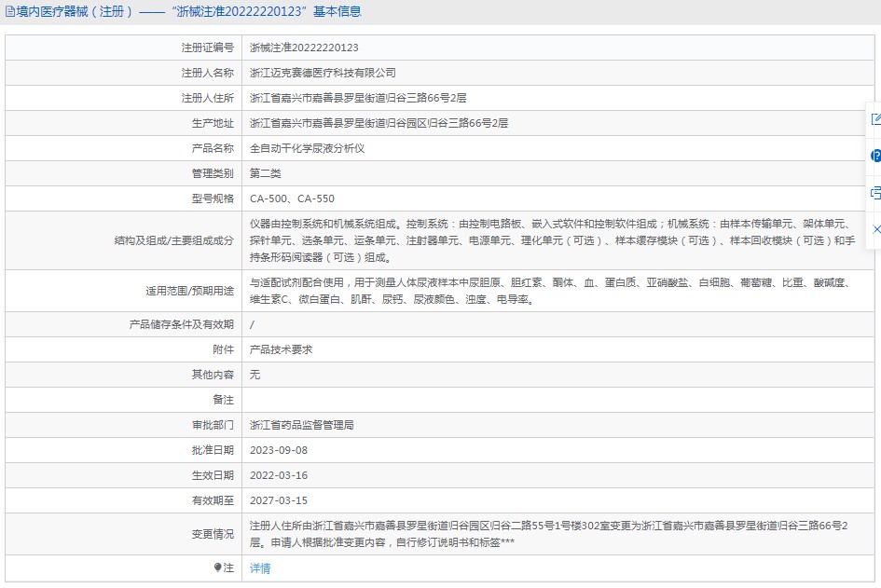The image size is (881, 588).
Task: Click the product name 全自动干化学尿液分析仪
Action: 307,148
